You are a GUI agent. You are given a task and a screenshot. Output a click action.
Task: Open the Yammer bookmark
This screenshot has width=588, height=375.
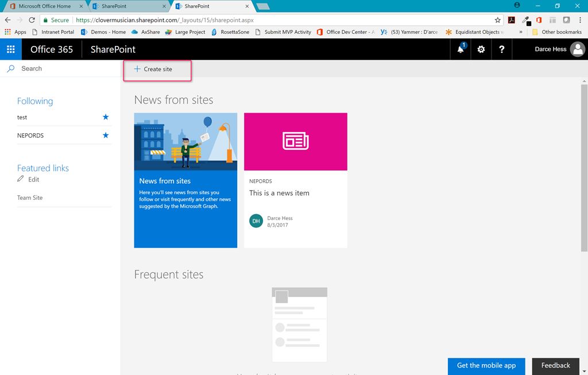click(x=409, y=32)
